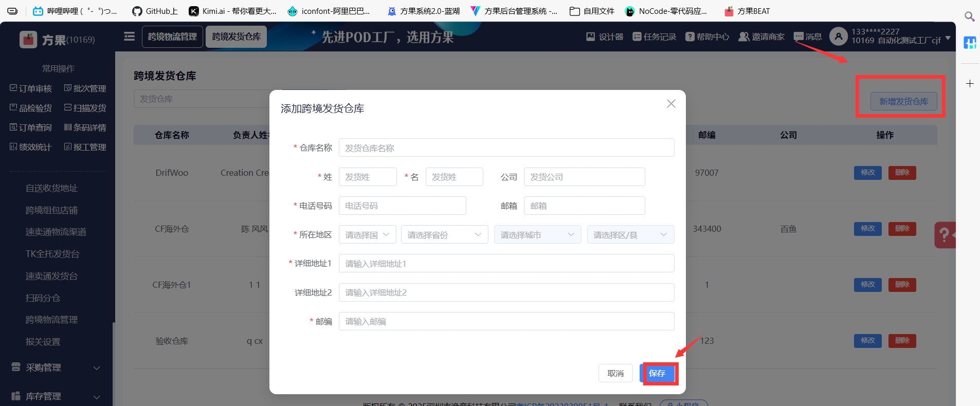This screenshot has width=980, height=406.
Task: Open 批次管理 shortcut
Action: 85,88
